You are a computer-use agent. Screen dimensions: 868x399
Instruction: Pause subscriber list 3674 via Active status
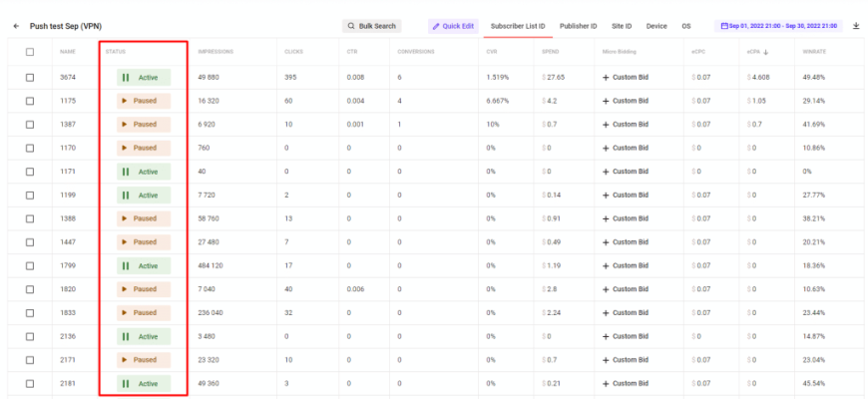point(144,77)
